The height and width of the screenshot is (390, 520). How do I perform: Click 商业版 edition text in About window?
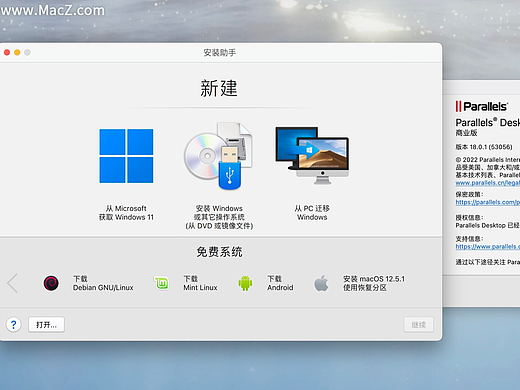click(x=466, y=133)
